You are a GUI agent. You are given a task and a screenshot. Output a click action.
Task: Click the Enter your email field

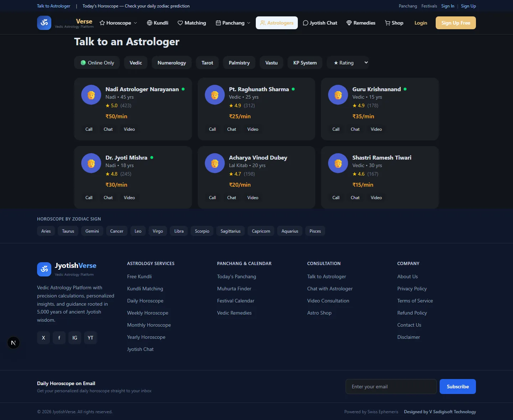point(391,387)
